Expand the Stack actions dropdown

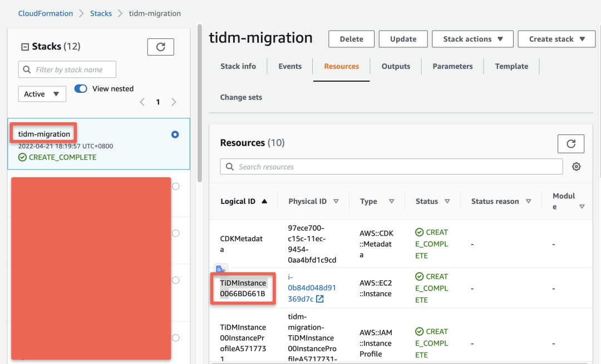pyautogui.click(x=473, y=39)
